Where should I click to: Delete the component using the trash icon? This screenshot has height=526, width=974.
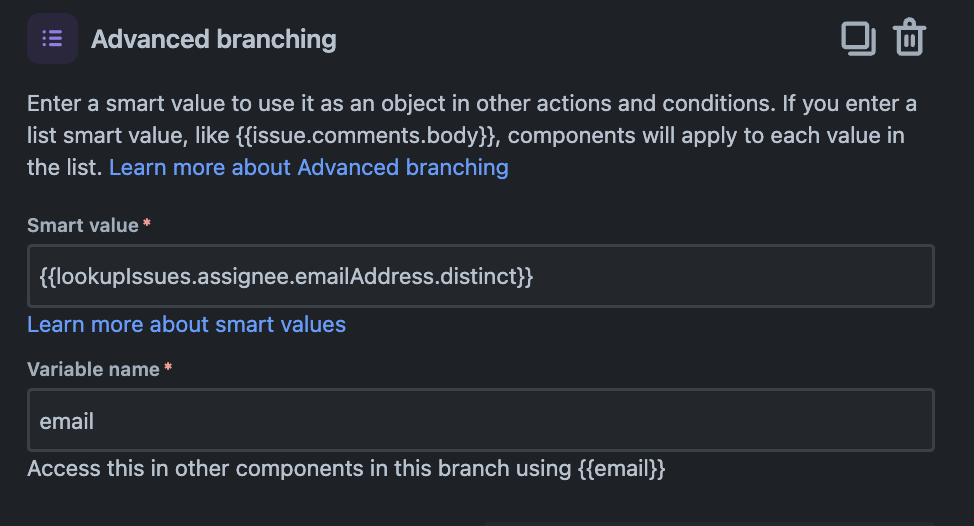pyautogui.click(x=909, y=37)
